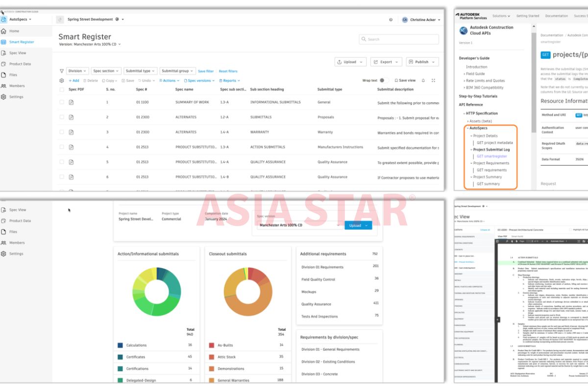The image size is (588, 392).
Task: Open Files in the top window sidebar
Action: 9,75
